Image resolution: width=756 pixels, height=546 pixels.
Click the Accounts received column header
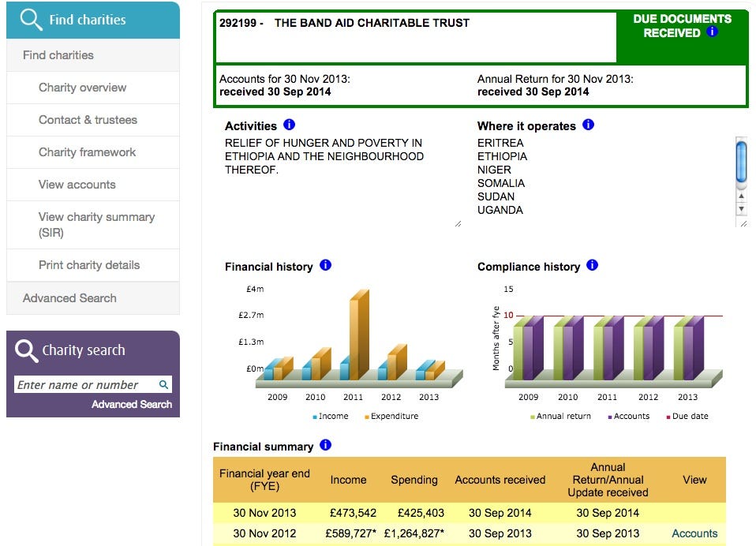tap(500, 480)
